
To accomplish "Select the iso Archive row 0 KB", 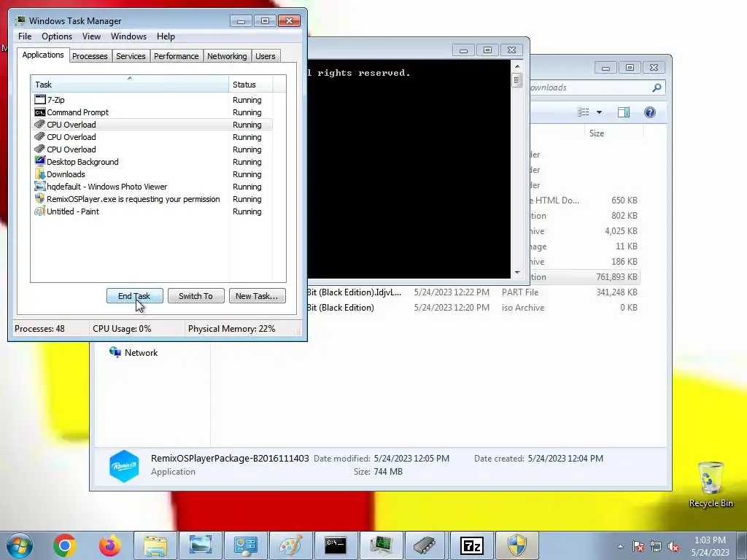I will pos(472,307).
